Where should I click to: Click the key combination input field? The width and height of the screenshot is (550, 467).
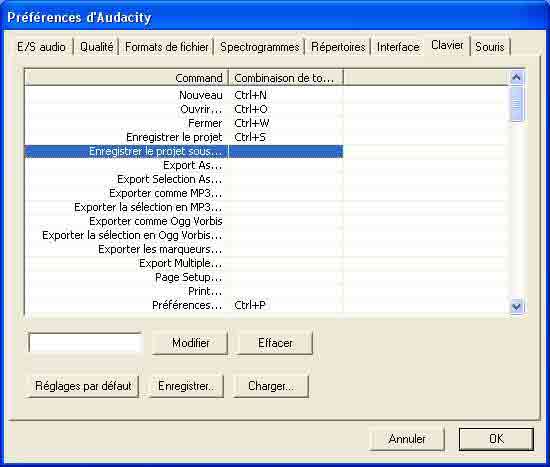(x=85, y=343)
